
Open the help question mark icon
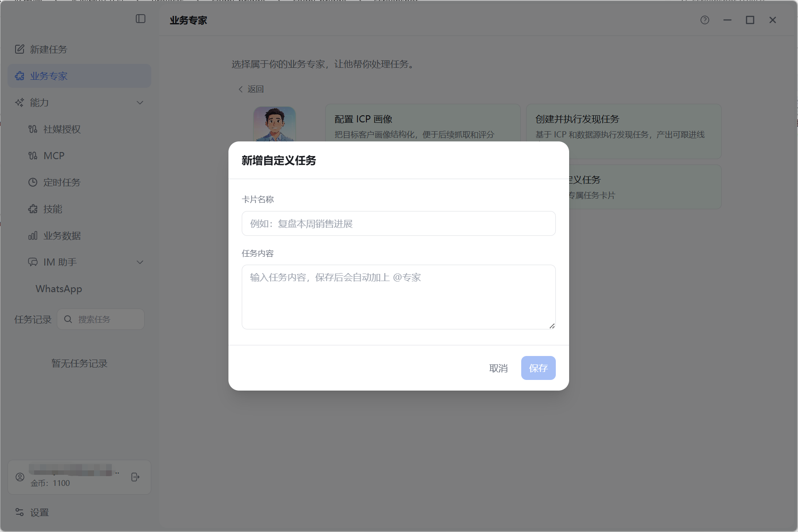coord(705,20)
